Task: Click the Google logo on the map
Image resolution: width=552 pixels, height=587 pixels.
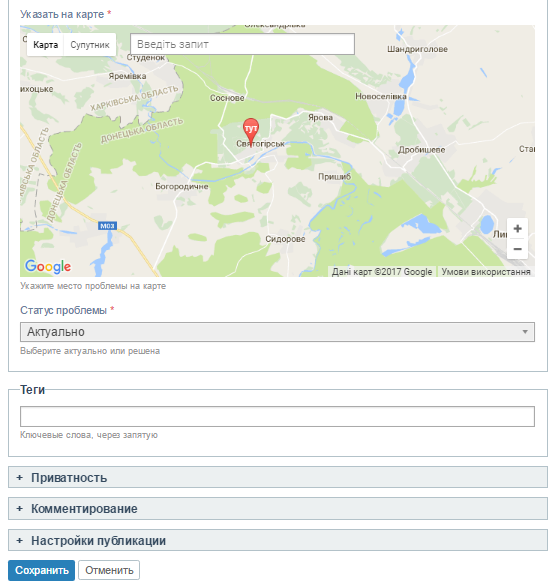Action: coord(48,266)
